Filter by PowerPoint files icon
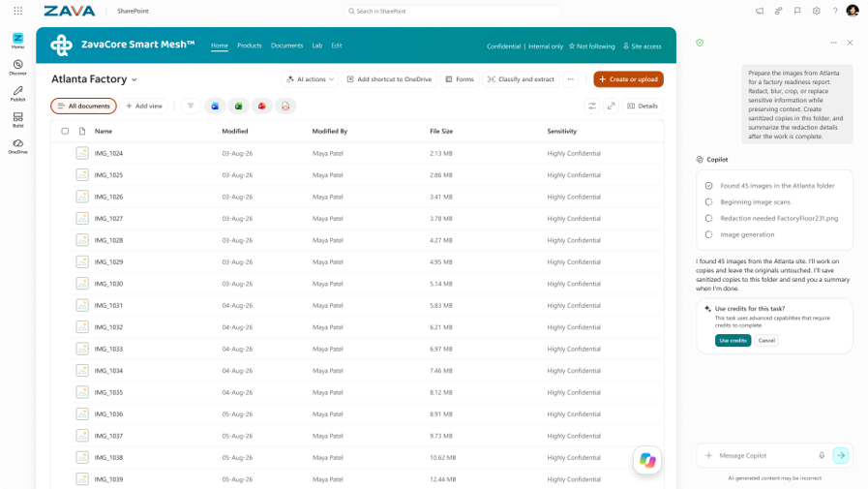 [x=262, y=106]
